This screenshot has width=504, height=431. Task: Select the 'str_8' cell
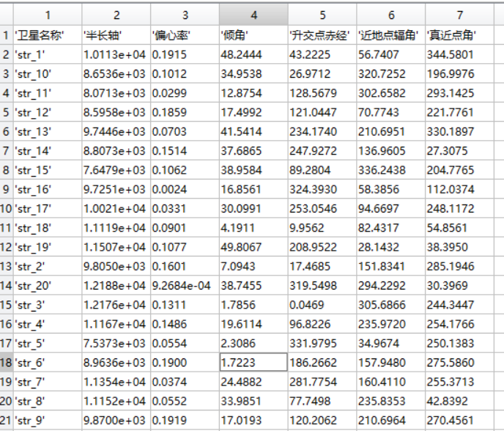48,401
